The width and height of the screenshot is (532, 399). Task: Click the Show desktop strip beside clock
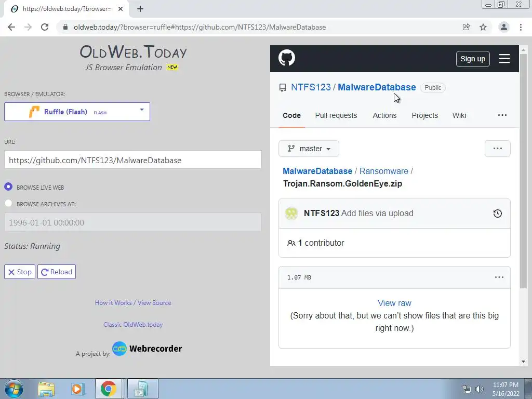(x=529, y=389)
